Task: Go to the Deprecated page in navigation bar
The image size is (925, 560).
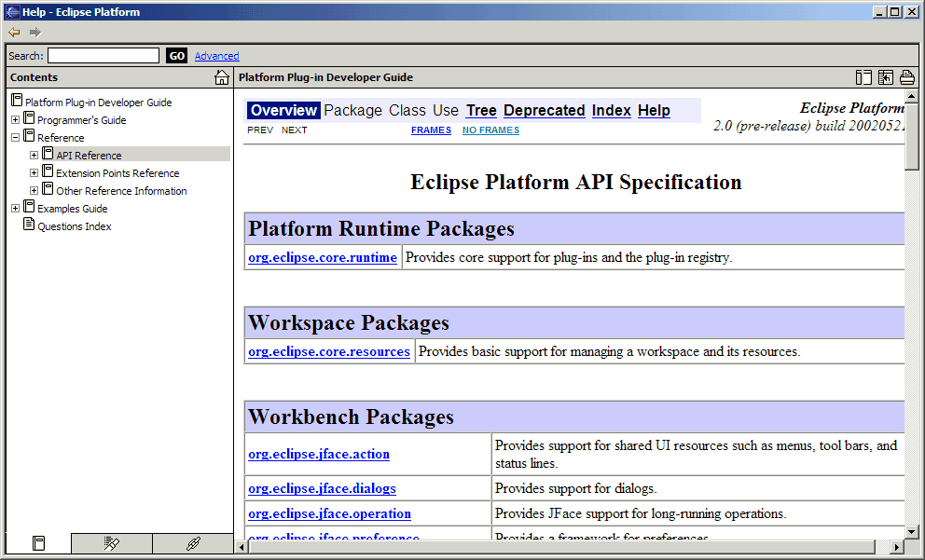Action: coord(544,111)
